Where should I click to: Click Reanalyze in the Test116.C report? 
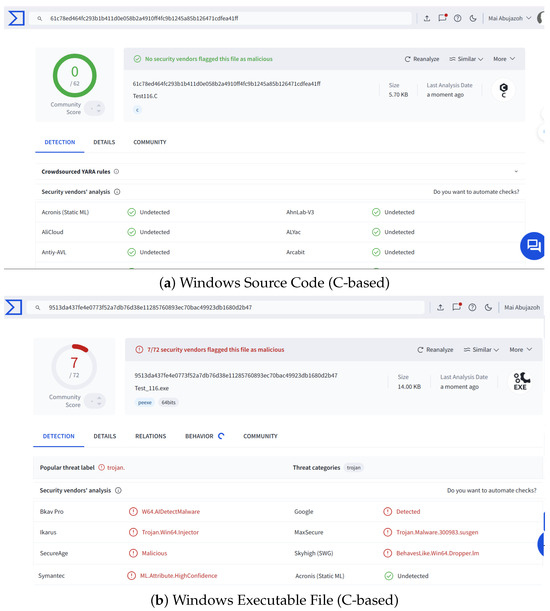pos(422,59)
